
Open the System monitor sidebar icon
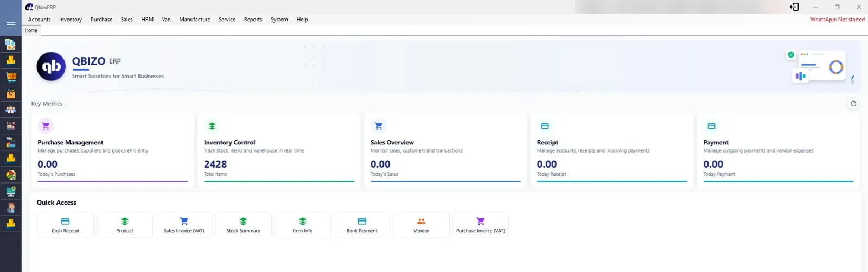point(10,191)
